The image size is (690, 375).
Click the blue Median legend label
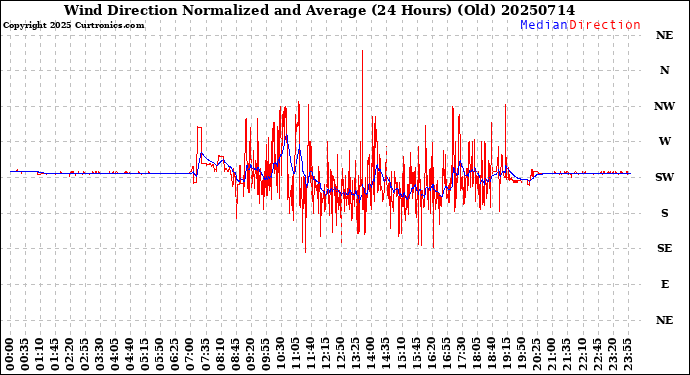click(x=544, y=25)
